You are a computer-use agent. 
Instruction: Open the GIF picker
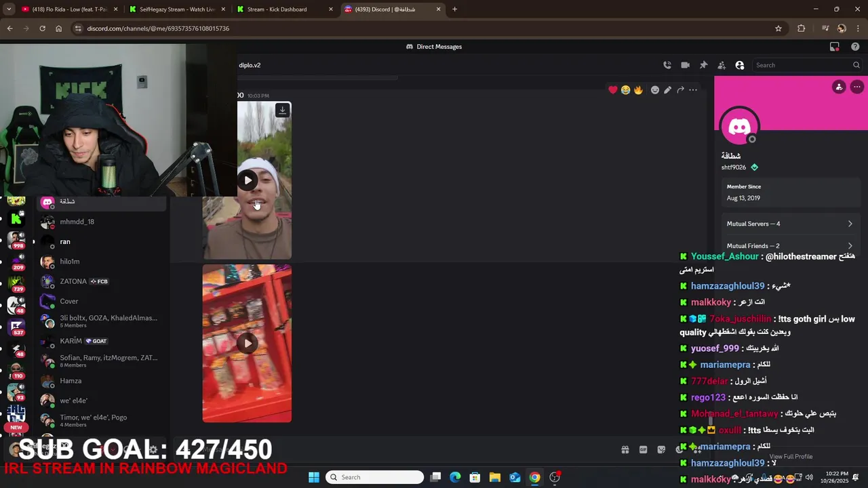coord(643,449)
